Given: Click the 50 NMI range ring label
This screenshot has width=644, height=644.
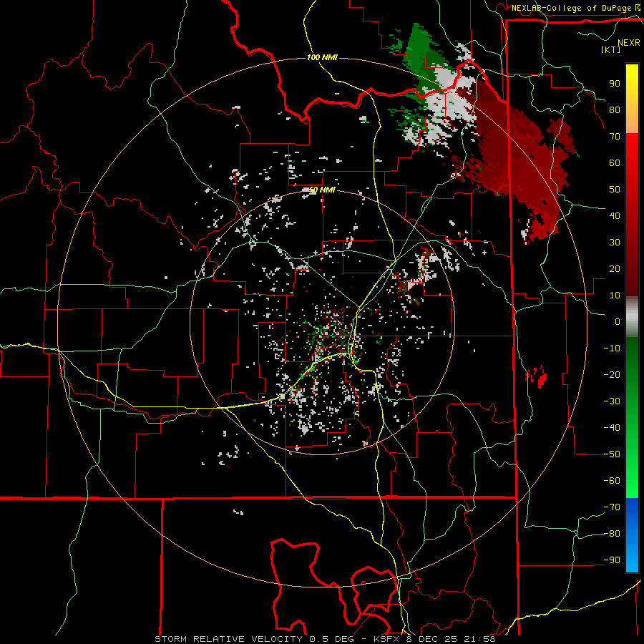Looking at the screenshot, I should point(322,190).
